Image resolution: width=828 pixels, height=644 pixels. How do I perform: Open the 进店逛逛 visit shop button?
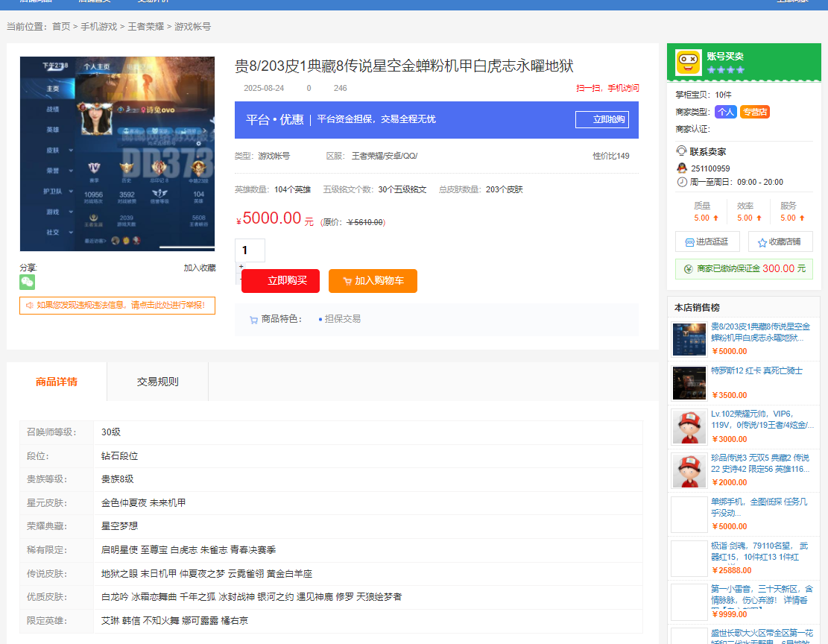pyautogui.click(x=707, y=242)
